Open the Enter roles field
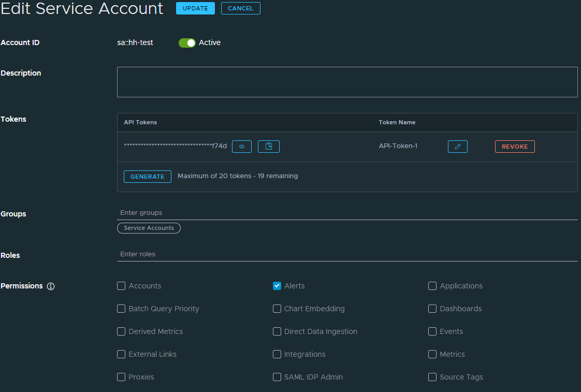The width and height of the screenshot is (581, 392). tap(347, 254)
